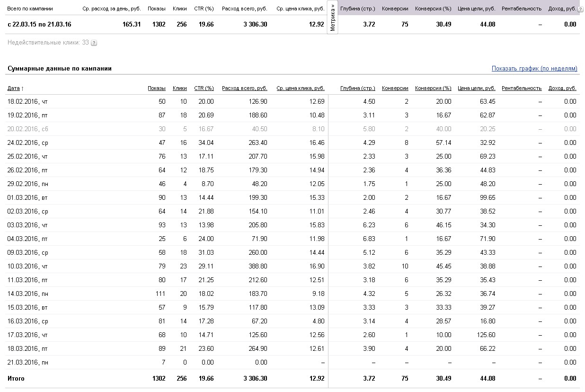
Task: Sort by underlined Клики column header
Action: [180, 88]
